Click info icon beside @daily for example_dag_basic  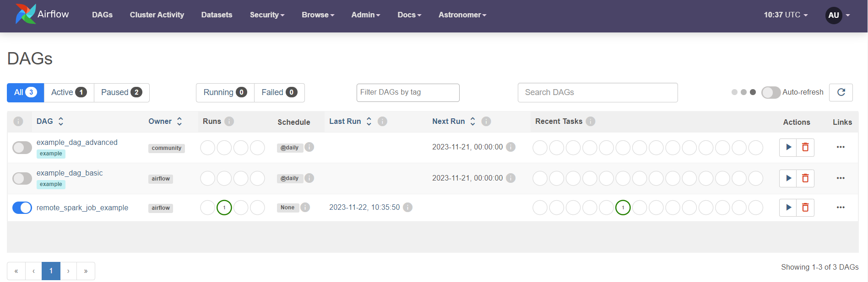309,178
